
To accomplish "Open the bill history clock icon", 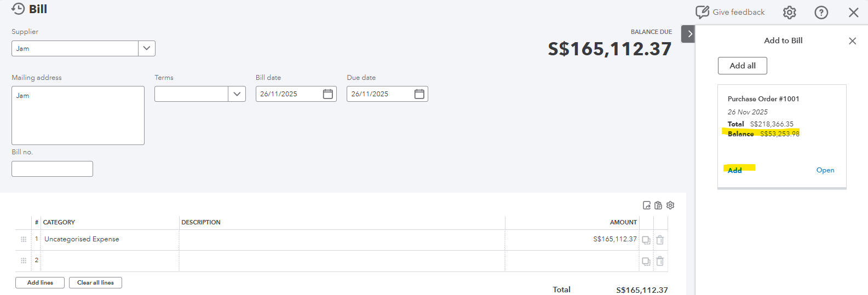I will [x=18, y=9].
